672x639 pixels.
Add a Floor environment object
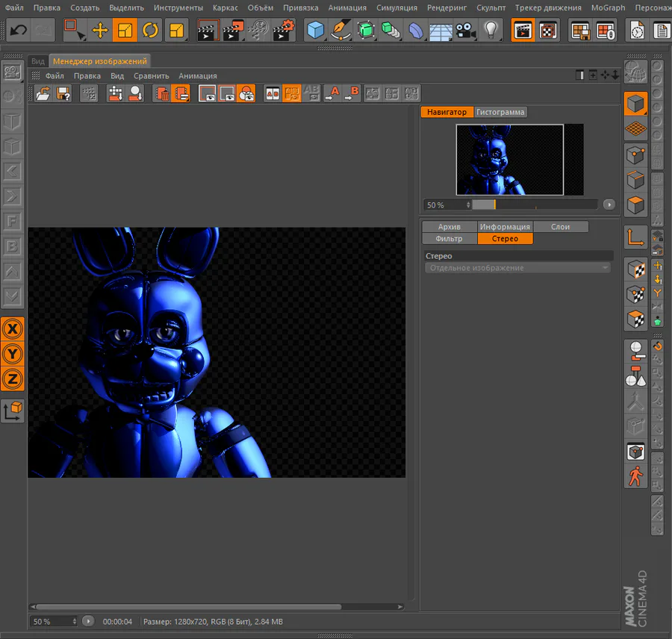(x=441, y=31)
